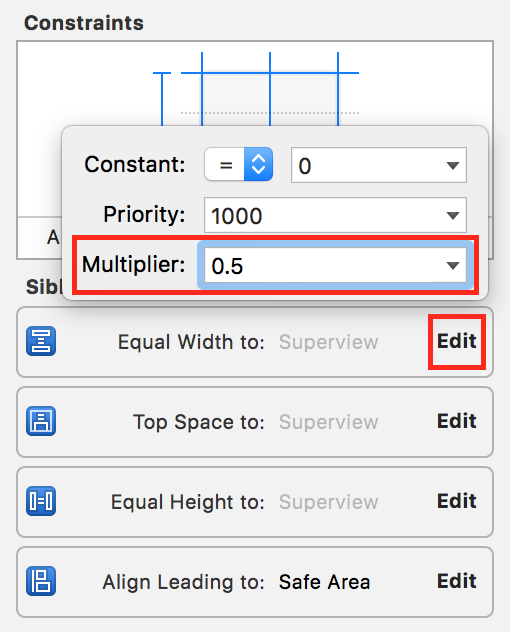Click the Equal Width constraint icon
The width and height of the screenshot is (510, 632).
tap(41, 341)
